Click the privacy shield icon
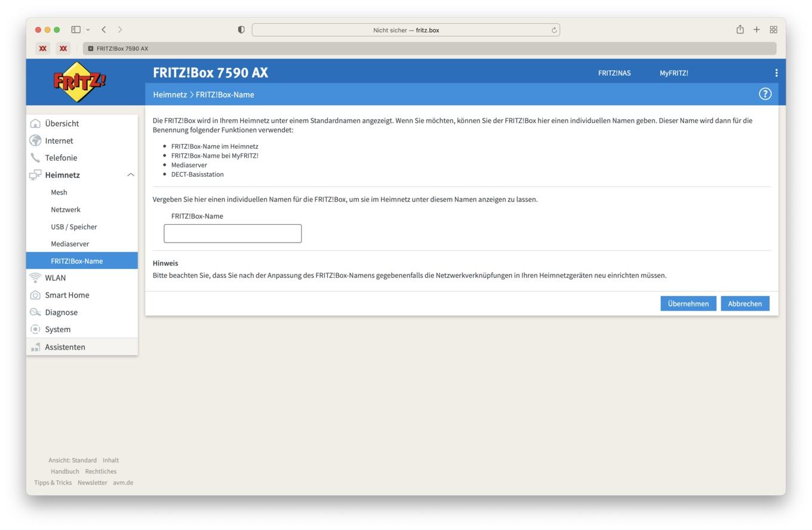The width and height of the screenshot is (812, 530). (241, 30)
